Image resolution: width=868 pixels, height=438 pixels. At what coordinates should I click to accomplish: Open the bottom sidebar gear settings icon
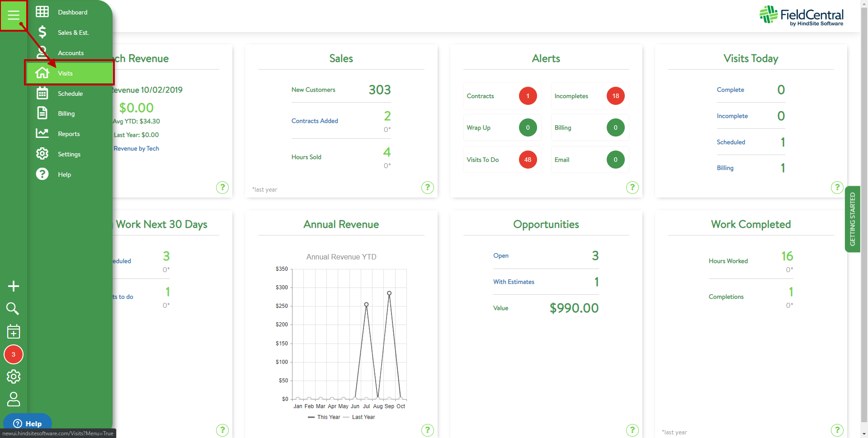pyautogui.click(x=14, y=377)
